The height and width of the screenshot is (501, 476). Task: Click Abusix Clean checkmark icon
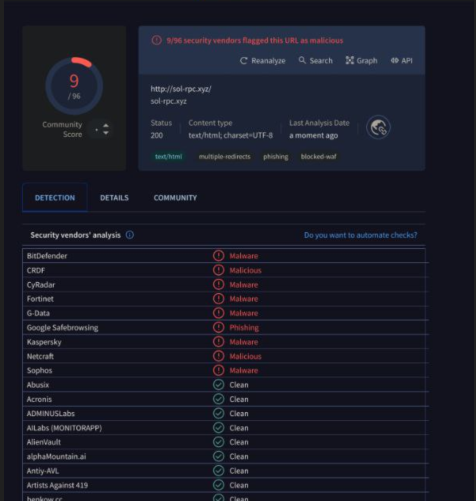coord(218,385)
